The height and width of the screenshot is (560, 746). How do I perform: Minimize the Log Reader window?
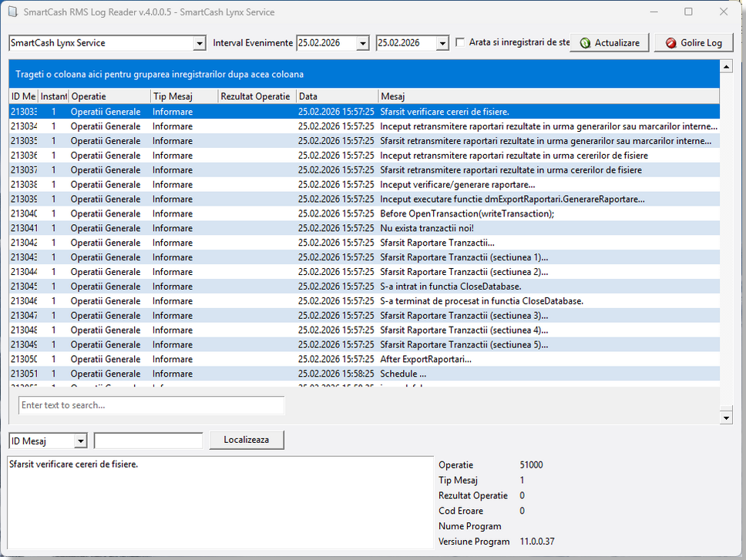(x=654, y=12)
